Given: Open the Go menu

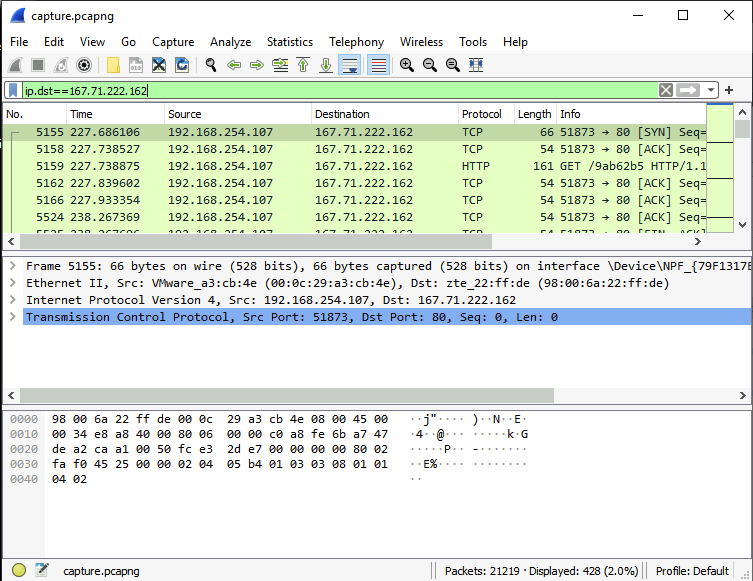Looking at the screenshot, I should coord(128,42).
